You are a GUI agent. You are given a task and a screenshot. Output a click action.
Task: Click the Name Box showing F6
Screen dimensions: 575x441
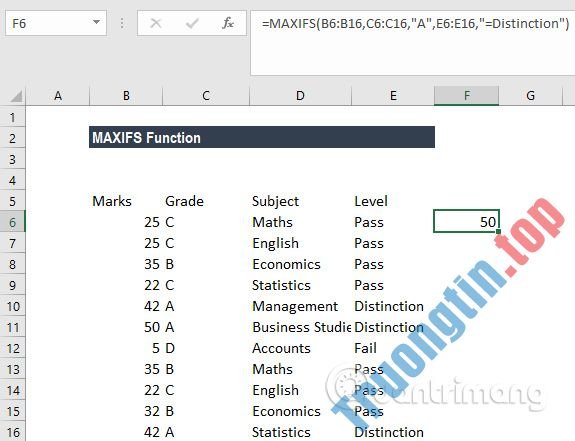56,23
